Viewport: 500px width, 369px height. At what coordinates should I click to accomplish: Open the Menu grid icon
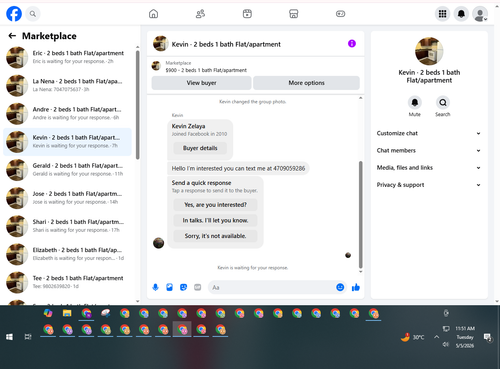coord(442,14)
